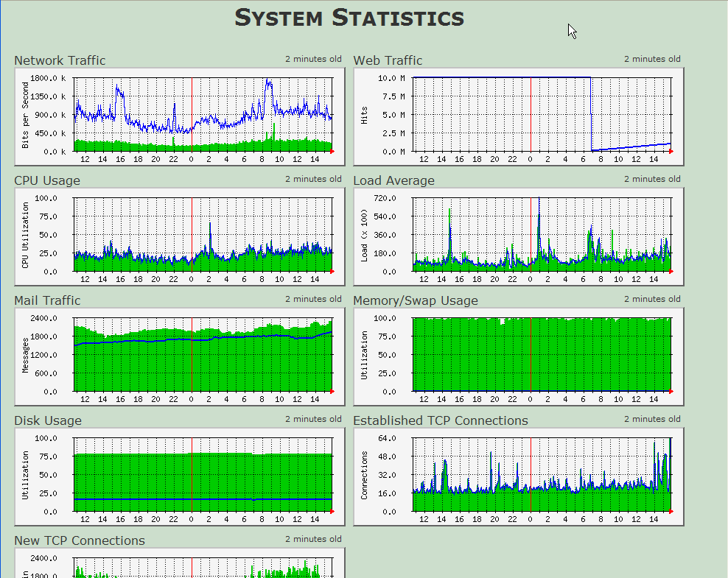
Task: Open the Load Average graph
Action: click(519, 236)
